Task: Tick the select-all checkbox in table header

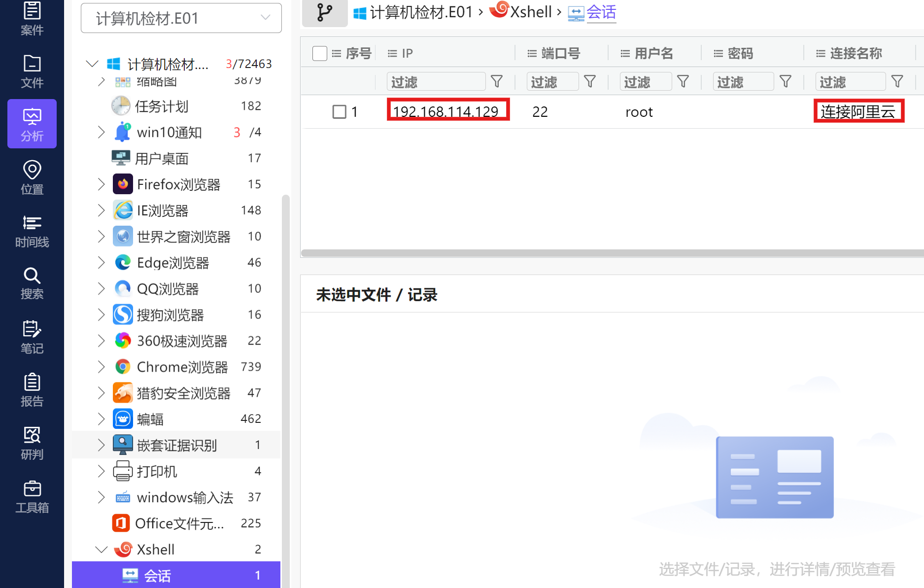Action: coord(320,53)
